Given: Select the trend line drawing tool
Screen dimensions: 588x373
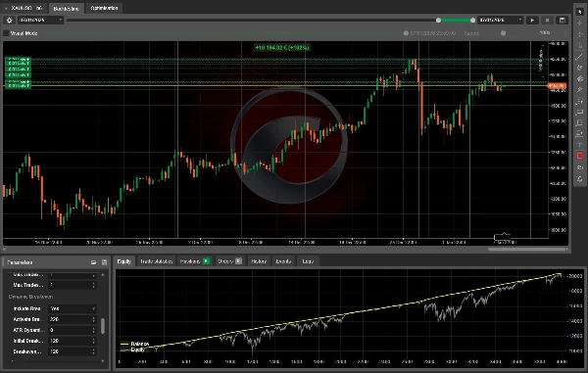Looking at the screenshot, I should click(580, 57).
